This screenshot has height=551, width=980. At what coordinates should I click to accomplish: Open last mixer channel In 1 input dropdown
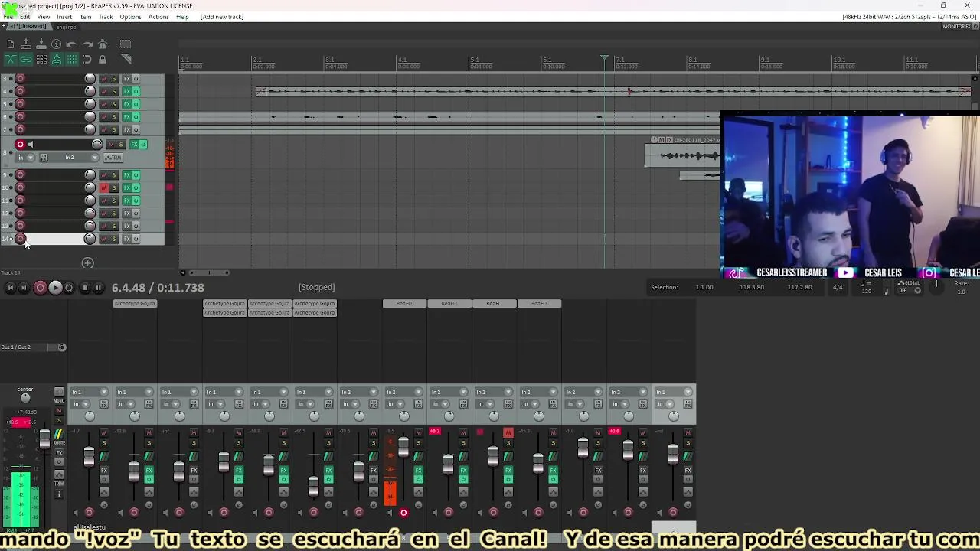click(x=674, y=393)
